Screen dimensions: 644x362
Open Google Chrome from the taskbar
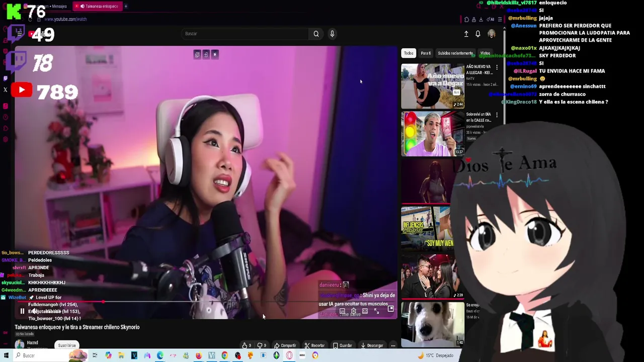224,355
